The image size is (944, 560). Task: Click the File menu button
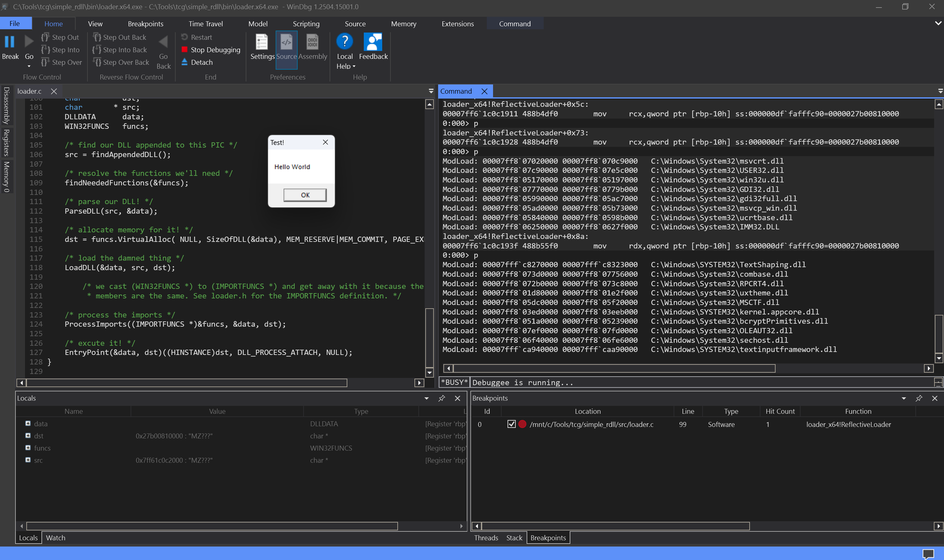click(15, 23)
